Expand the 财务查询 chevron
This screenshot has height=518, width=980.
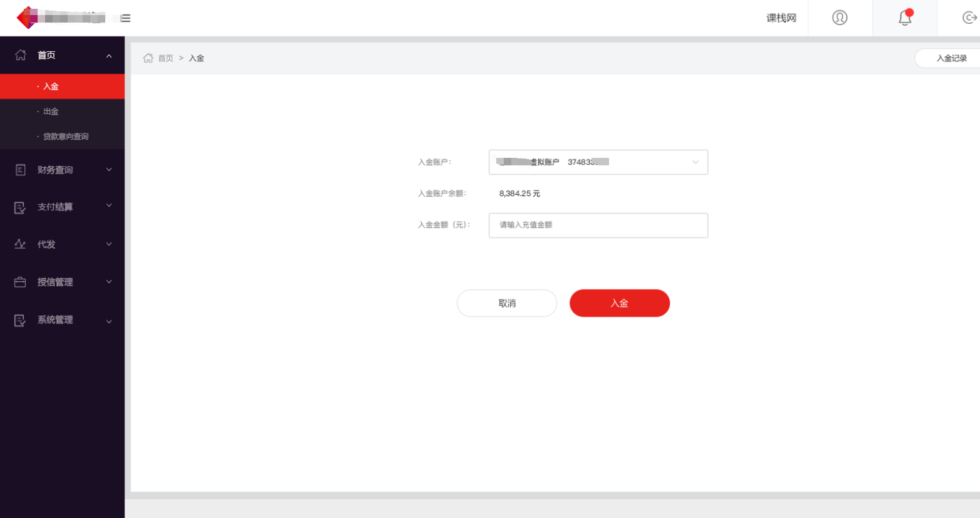(109, 170)
